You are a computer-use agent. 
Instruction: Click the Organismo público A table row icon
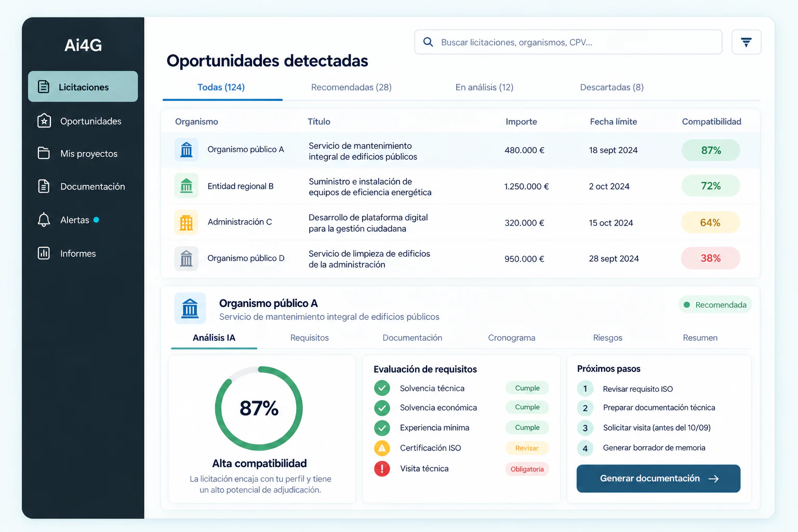(186, 150)
